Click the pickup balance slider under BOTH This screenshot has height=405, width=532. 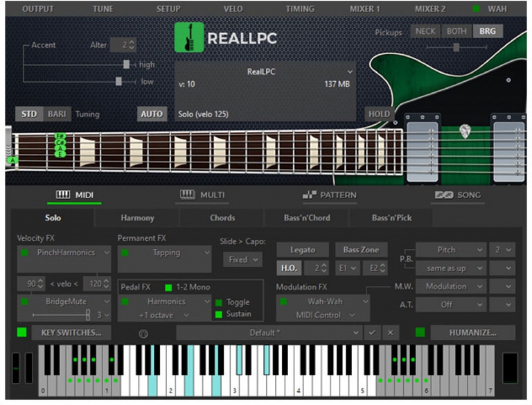tap(456, 47)
